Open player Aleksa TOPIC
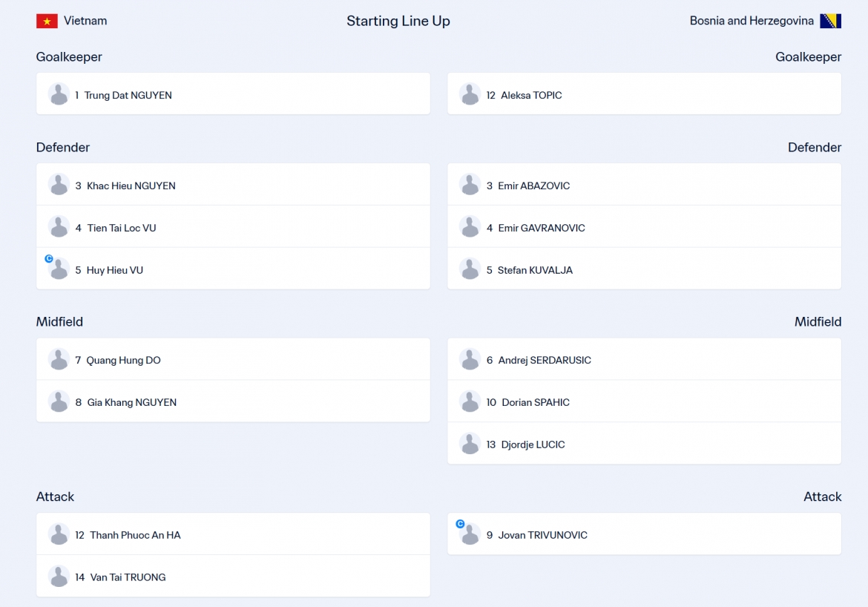The width and height of the screenshot is (868, 607). pos(645,93)
